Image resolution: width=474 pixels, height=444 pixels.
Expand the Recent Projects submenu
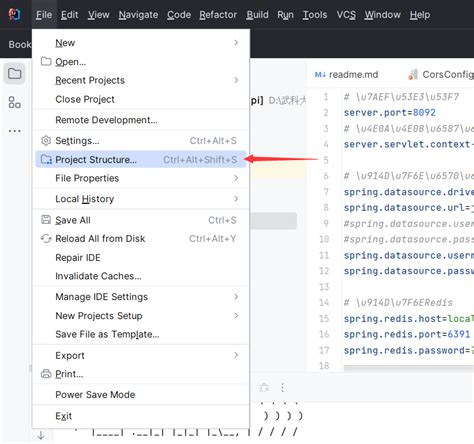[141, 80]
